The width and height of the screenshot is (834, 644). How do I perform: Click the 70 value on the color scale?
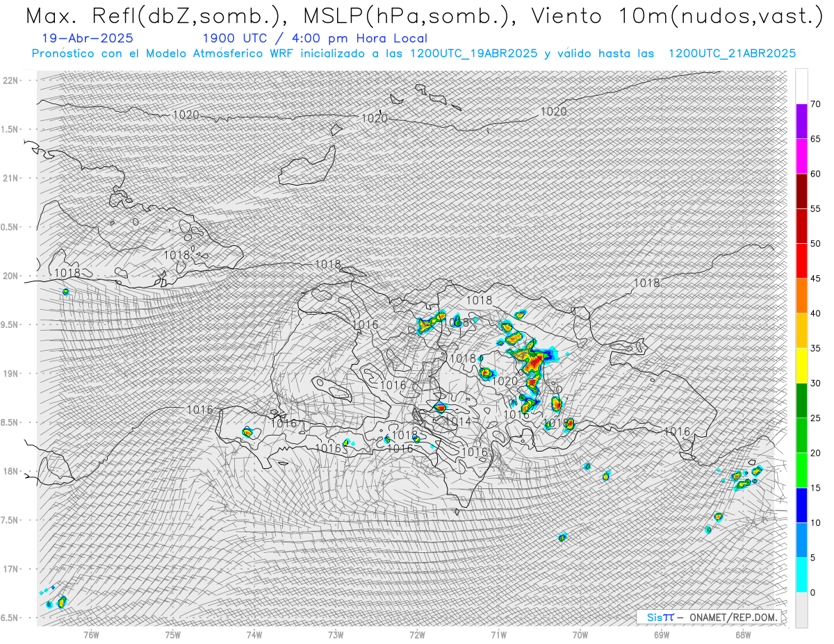[815, 104]
